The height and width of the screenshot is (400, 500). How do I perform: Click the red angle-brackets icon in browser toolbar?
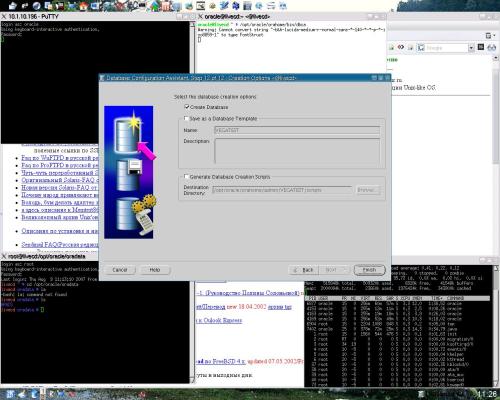click(x=401, y=47)
